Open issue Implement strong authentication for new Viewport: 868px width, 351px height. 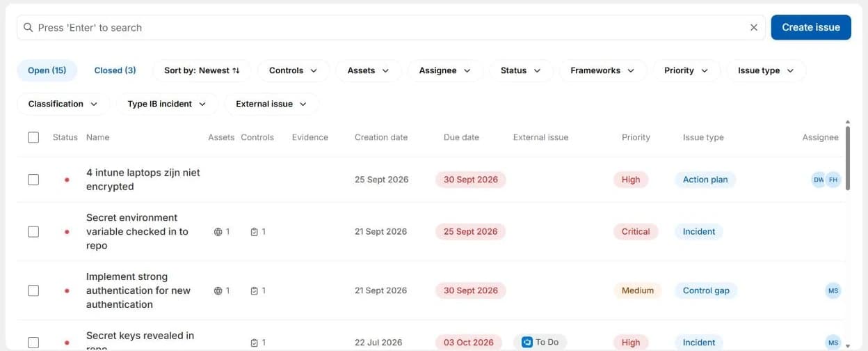point(138,290)
